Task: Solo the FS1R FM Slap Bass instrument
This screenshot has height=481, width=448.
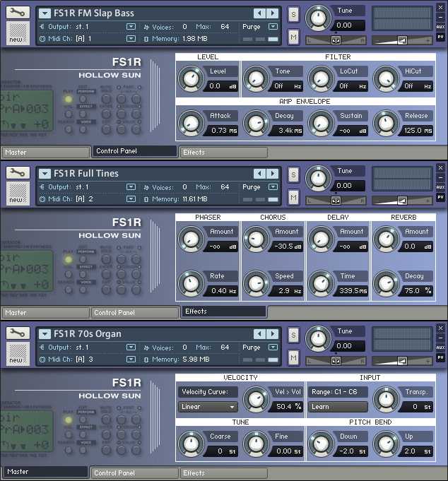Action: tap(293, 16)
